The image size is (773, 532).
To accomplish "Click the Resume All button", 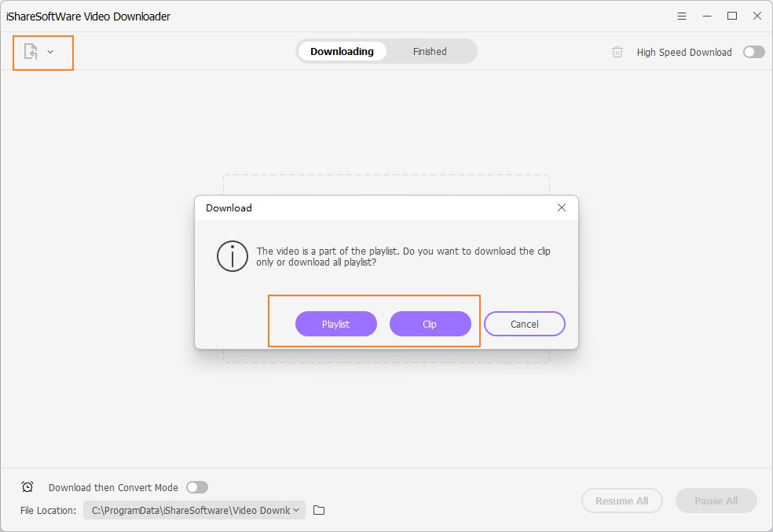I will pyautogui.click(x=621, y=501).
